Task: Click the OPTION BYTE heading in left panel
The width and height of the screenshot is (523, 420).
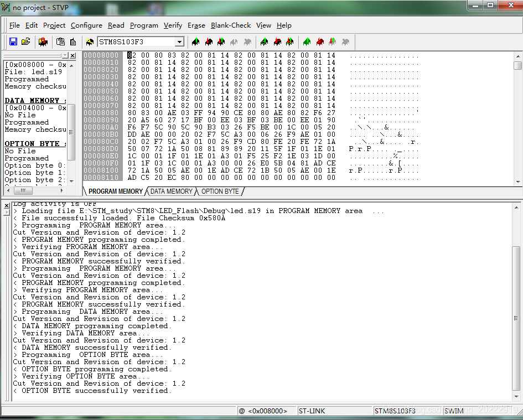Action: pos(35,143)
